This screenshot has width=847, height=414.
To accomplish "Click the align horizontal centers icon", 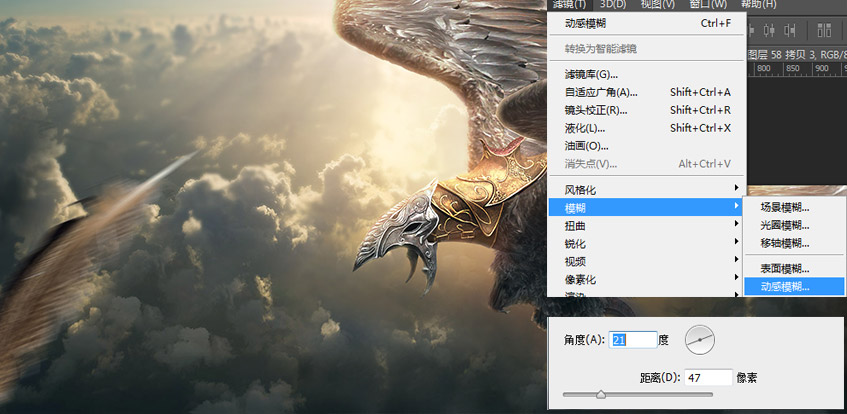I will pos(770,30).
